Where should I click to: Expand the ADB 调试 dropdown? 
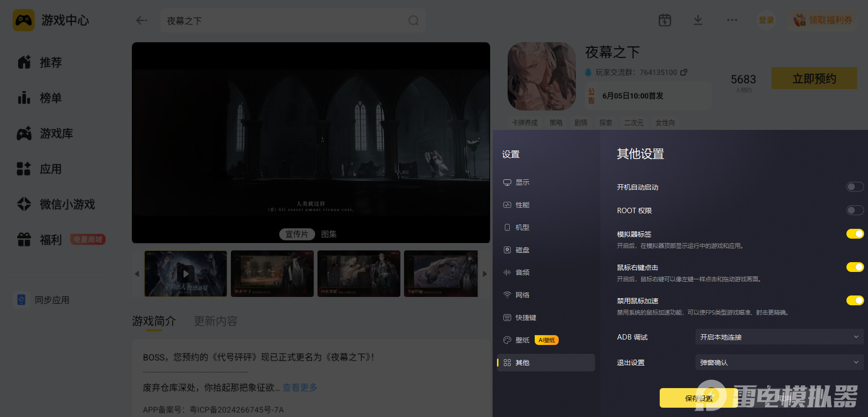click(779, 337)
